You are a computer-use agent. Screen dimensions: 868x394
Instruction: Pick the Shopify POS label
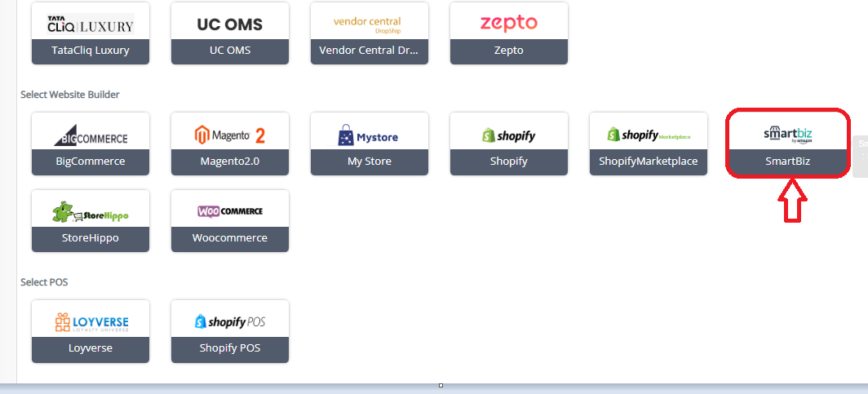(x=230, y=349)
